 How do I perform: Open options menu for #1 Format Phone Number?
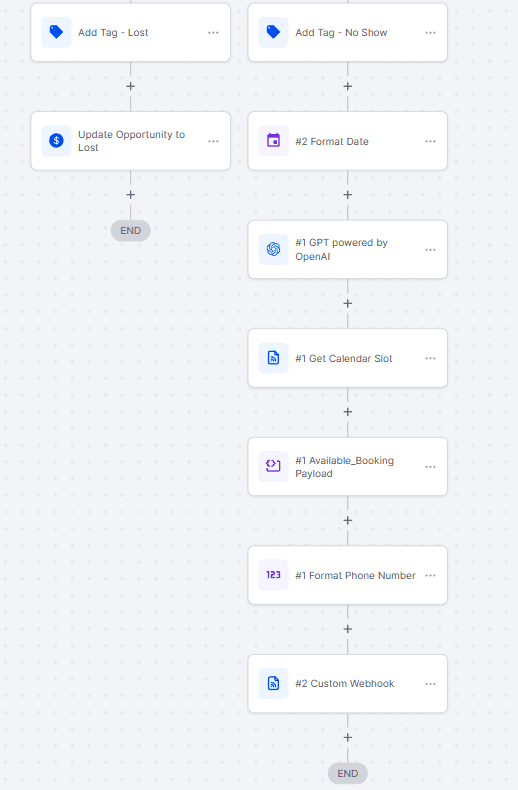point(430,575)
